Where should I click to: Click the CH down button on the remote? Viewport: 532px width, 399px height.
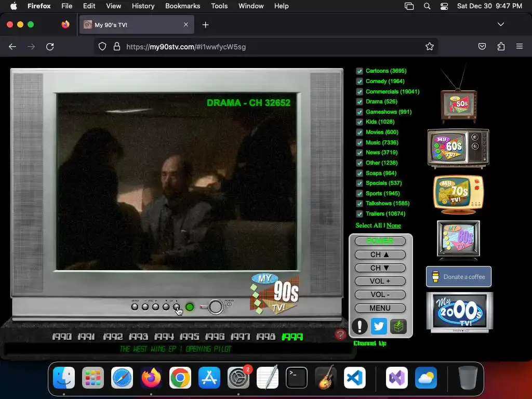[x=380, y=268]
